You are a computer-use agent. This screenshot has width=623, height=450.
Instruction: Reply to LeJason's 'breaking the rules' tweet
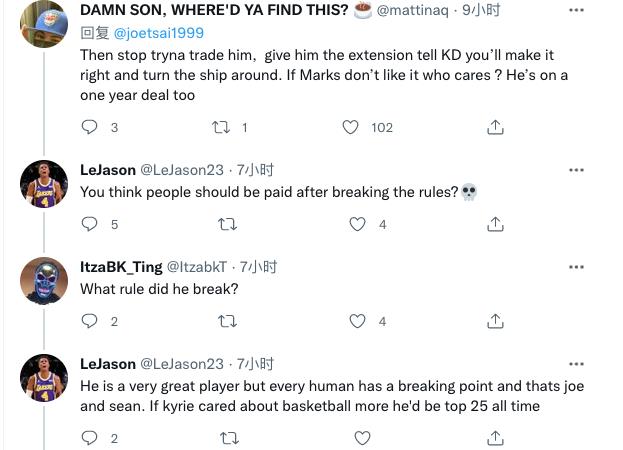click(89, 224)
